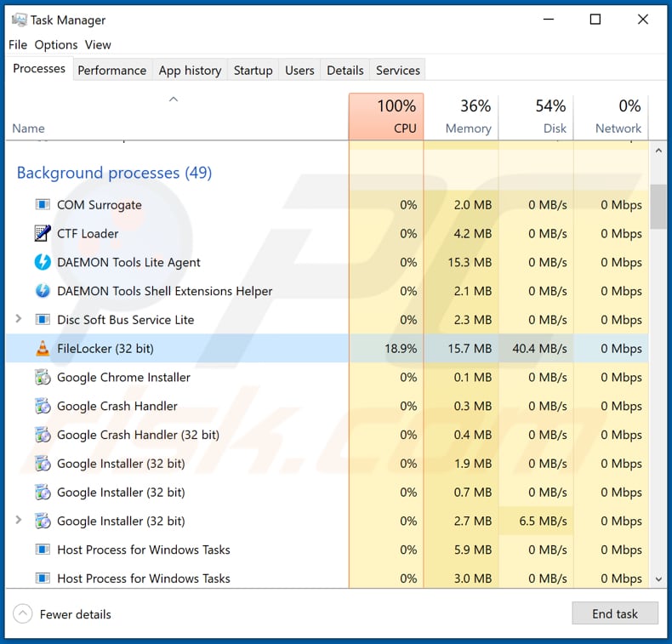The height and width of the screenshot is (644, 672).
Task: Click the 4.2 MB memory value of CTF Loader
Action: (x=473, y=233)
